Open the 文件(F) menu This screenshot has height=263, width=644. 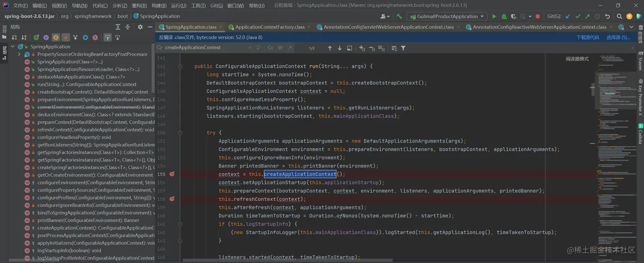coord(20,6)
